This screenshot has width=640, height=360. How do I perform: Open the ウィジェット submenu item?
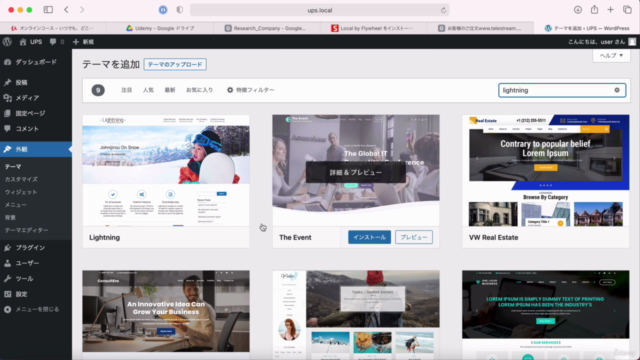[x=21, y=192]
